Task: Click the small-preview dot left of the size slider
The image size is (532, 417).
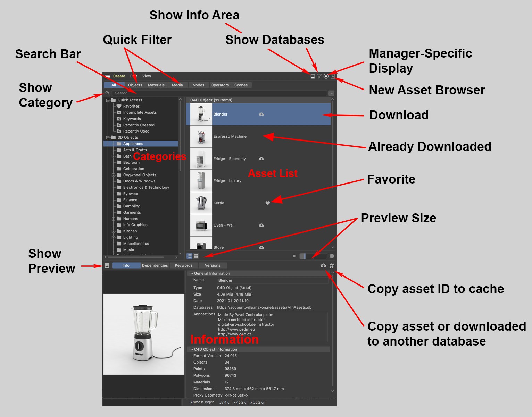Action: click(x=294, y=256)
